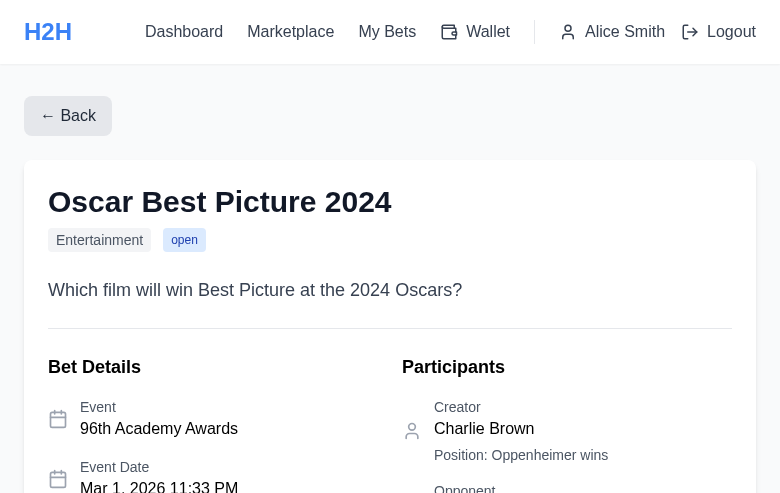Open My Bets page
780x493 pixels.
pyautogui.click(x=387, y=32)
